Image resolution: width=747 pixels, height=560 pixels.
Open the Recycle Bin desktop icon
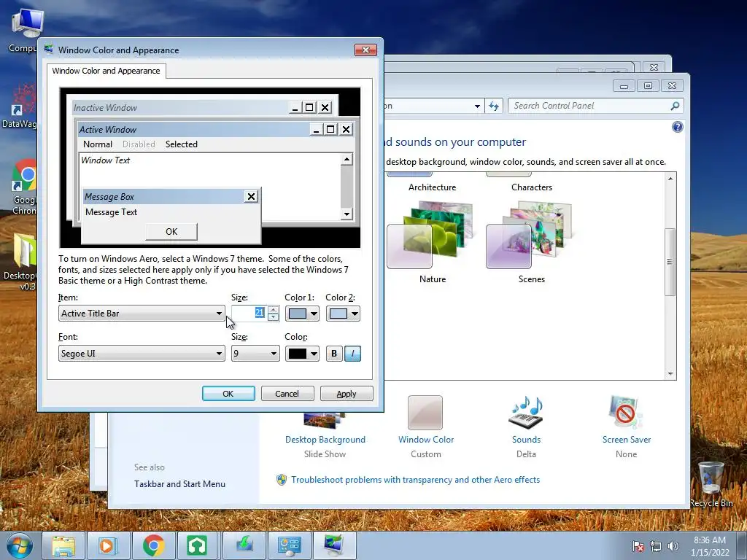(711, 483)
